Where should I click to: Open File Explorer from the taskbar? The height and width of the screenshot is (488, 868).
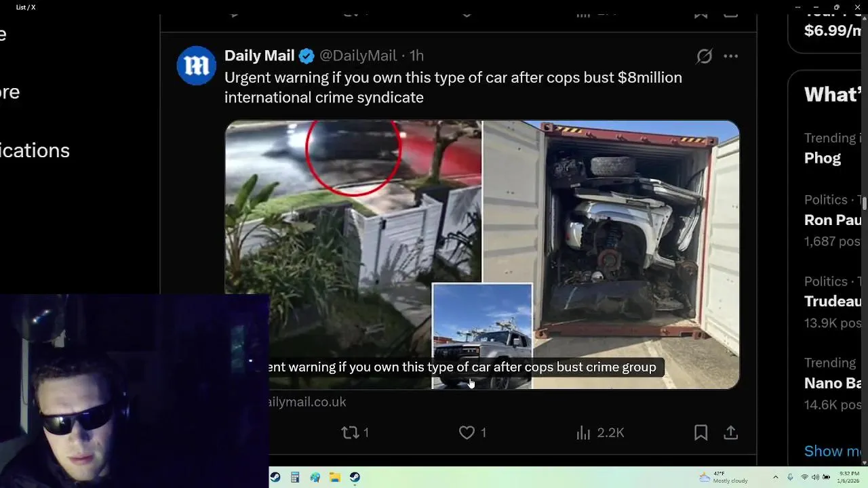pyautogui.click(x=335, y=477)
